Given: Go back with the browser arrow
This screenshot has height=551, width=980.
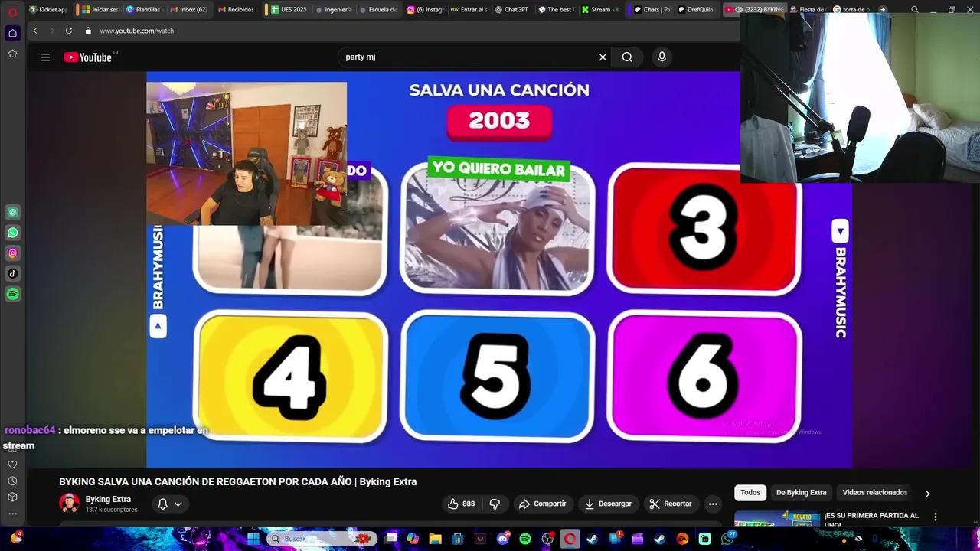Looking at the screenshot, I should click(35, 31).
